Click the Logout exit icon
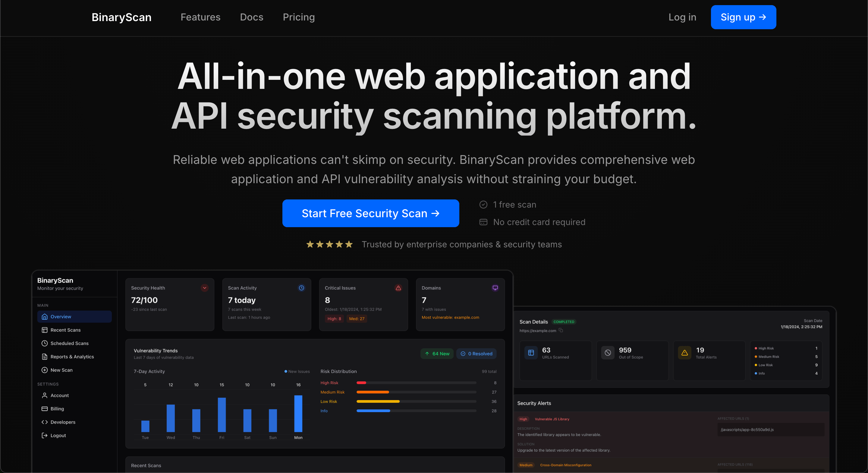The height and width of the screenshot is (473, 868). tap(45, 436)
